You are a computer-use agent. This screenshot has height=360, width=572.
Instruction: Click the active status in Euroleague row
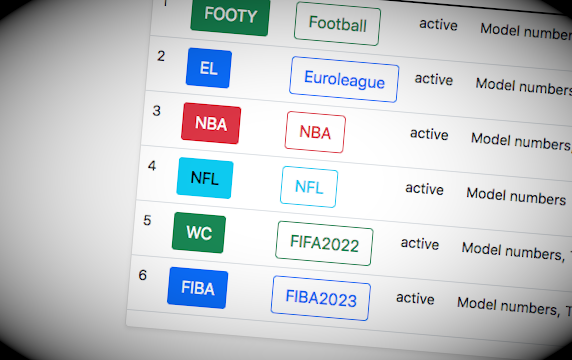[434, 79]
